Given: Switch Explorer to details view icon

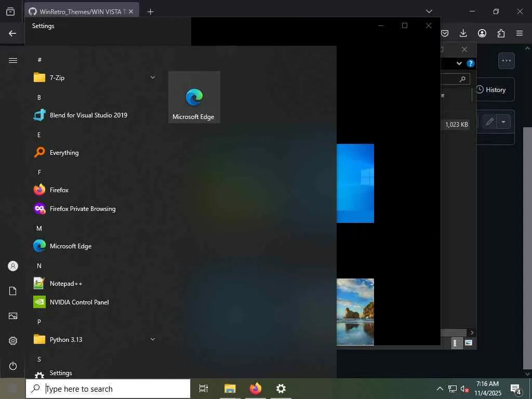Looking at the screenshot, I should click(457, 343).
